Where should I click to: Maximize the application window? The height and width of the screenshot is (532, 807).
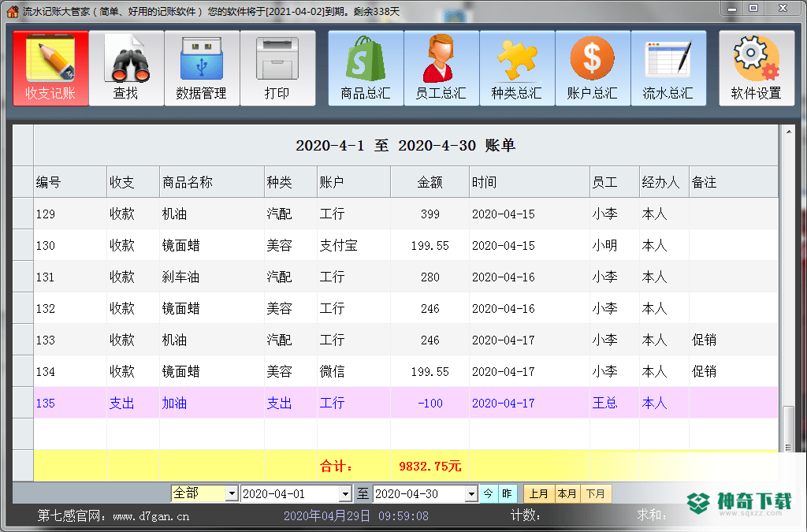753,8
